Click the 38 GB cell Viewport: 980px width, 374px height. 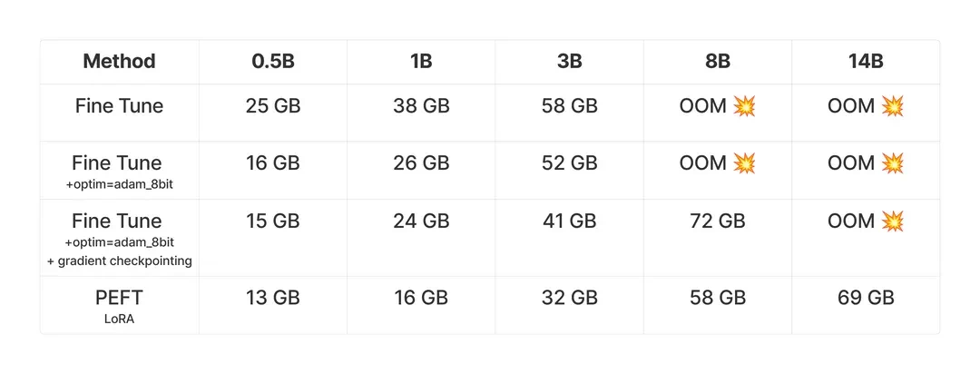(421, 106)
